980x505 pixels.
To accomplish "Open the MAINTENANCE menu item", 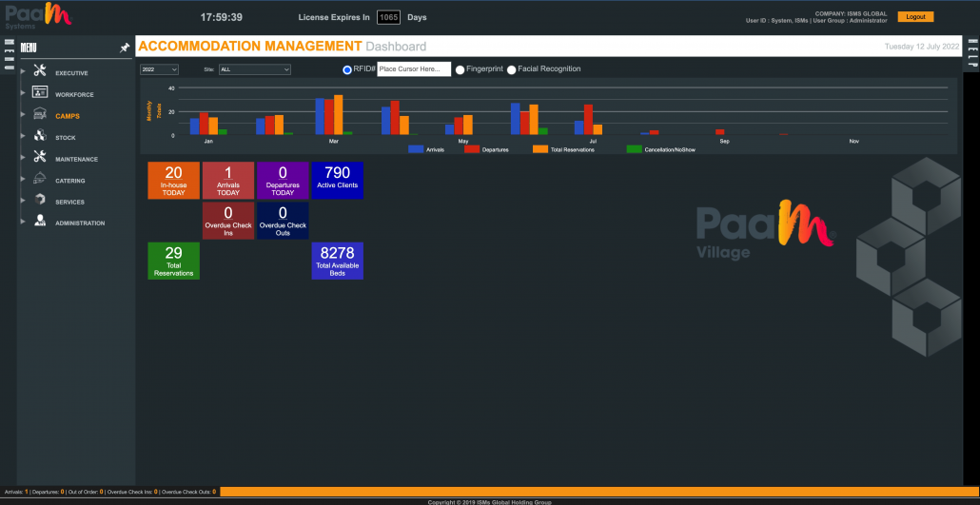I will coord(76,160).
